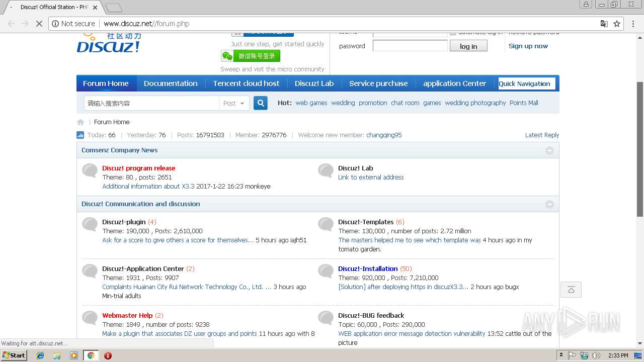This screenshot has height=362, width=644.
Task: Open a new Chrome tab
Action: pos(114,8)
